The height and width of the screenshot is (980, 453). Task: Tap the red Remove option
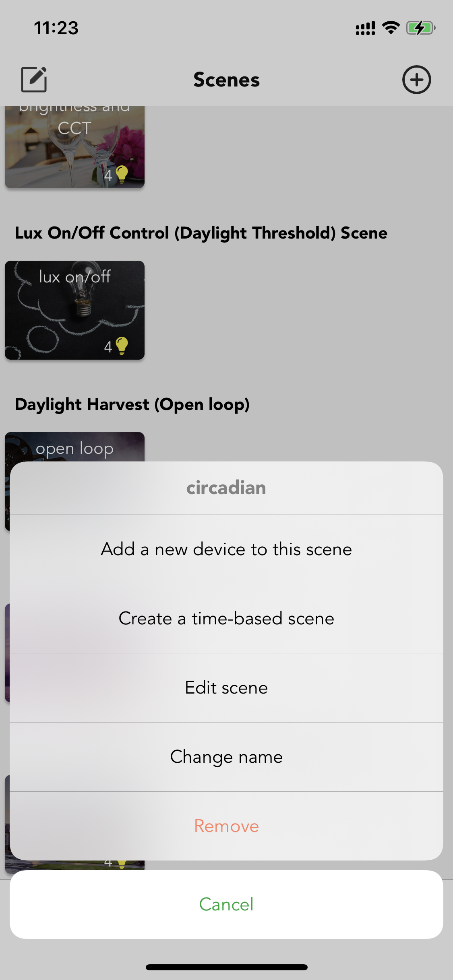pos(226,826)
